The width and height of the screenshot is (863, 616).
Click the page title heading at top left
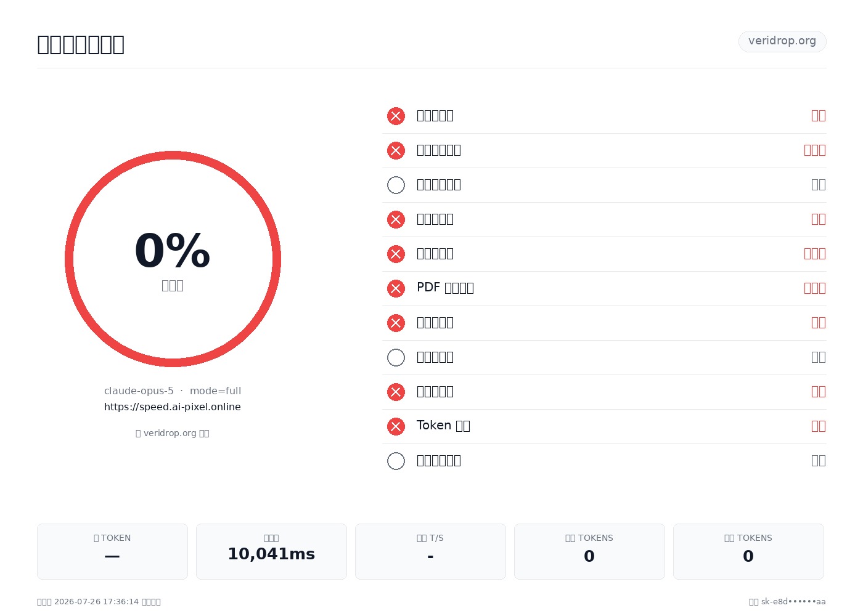tap(81, 44)
